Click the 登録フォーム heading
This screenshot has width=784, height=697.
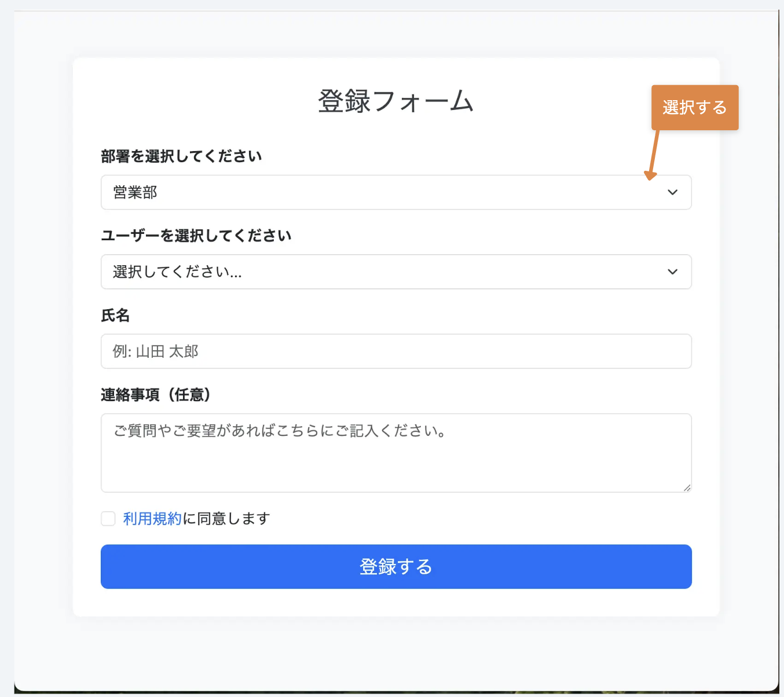(x=396, y=101)
